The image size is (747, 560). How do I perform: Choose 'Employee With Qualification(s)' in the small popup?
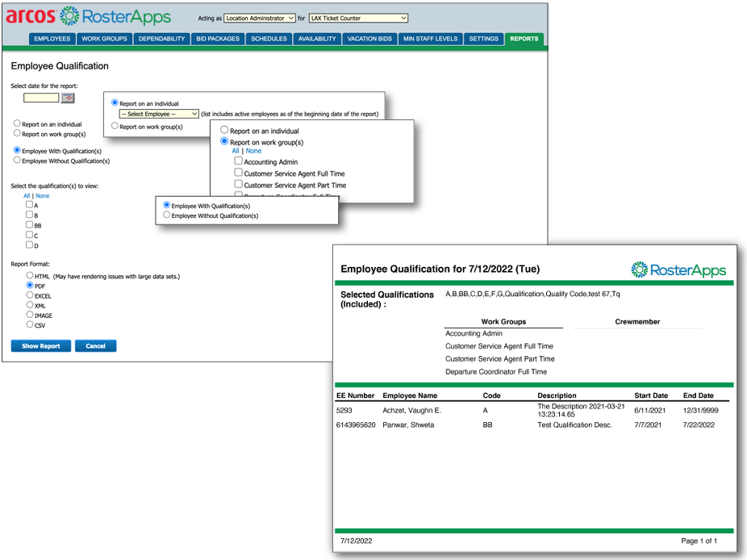[x=167, y=205]
